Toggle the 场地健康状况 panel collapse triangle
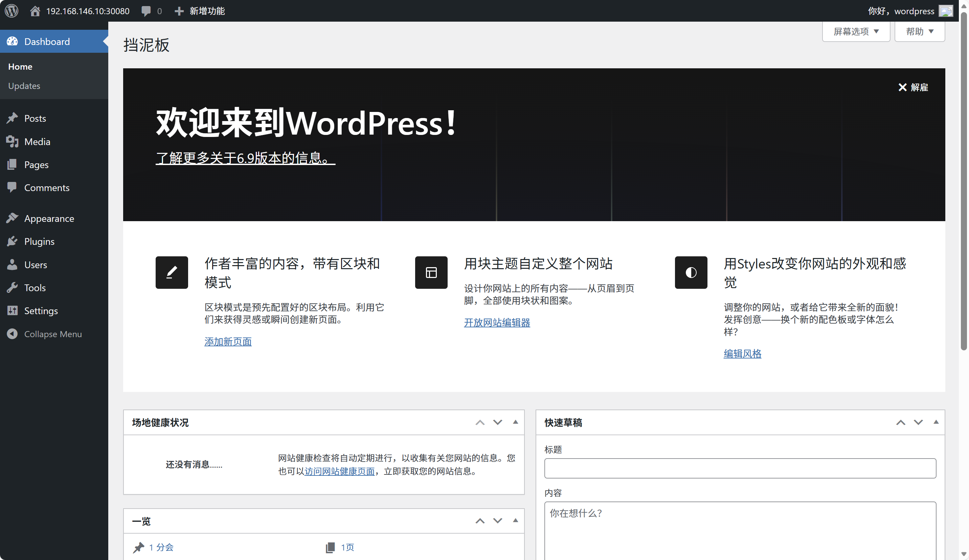The width and height of the screenshot is (969, 560). point(515,422)
